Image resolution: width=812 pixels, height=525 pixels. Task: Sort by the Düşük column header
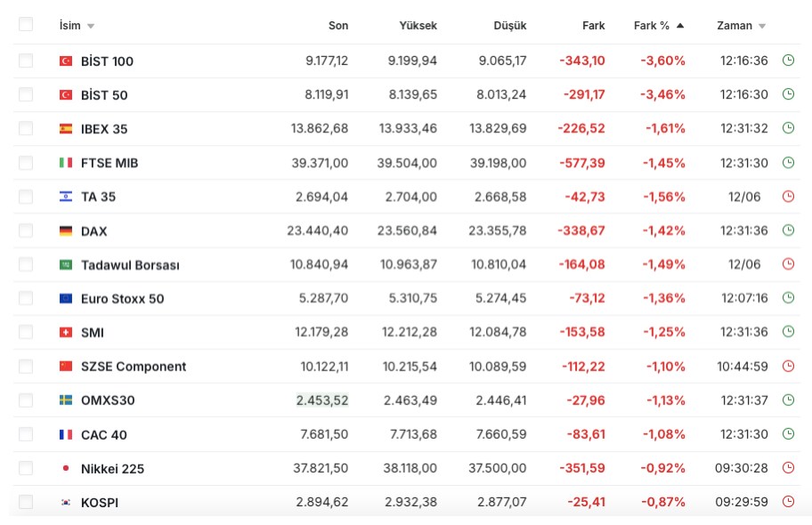tap(509, 26)
